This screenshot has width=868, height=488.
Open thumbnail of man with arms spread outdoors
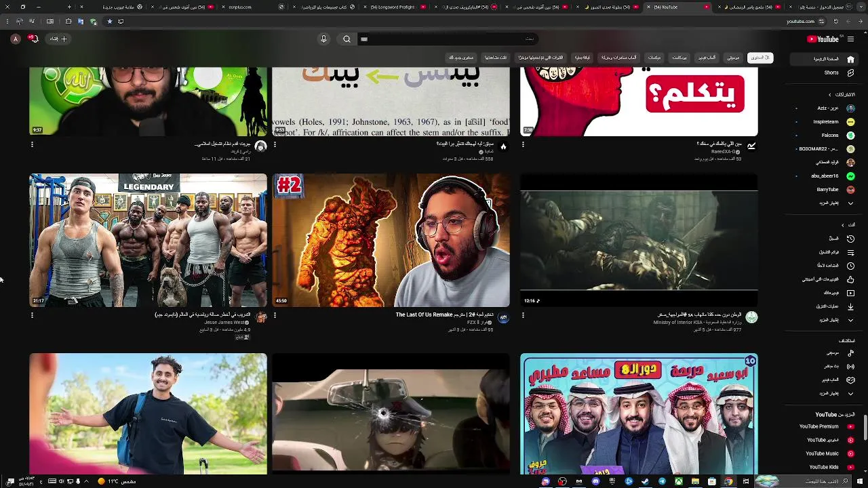[148, 413]
